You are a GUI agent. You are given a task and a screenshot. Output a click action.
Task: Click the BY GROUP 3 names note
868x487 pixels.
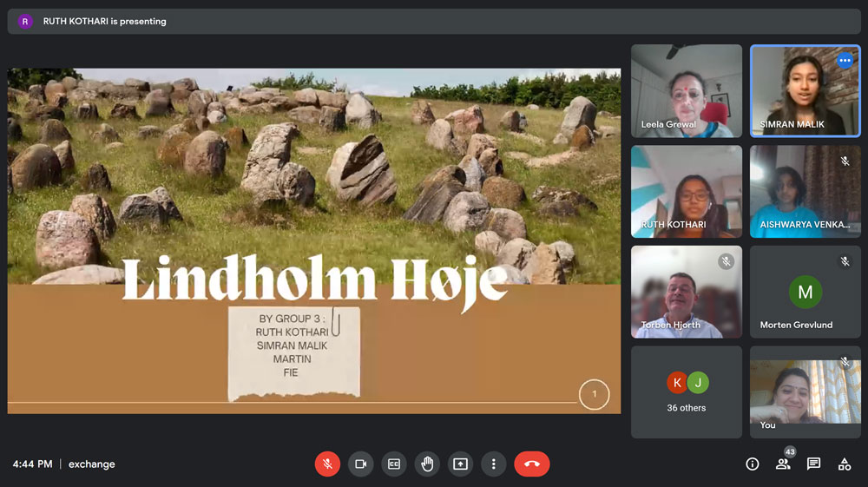click(x=293, y=353)
